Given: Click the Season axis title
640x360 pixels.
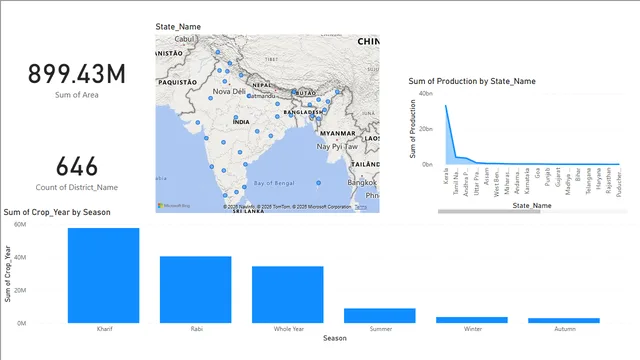Looking at the screenshot, I should coord(335,338).
